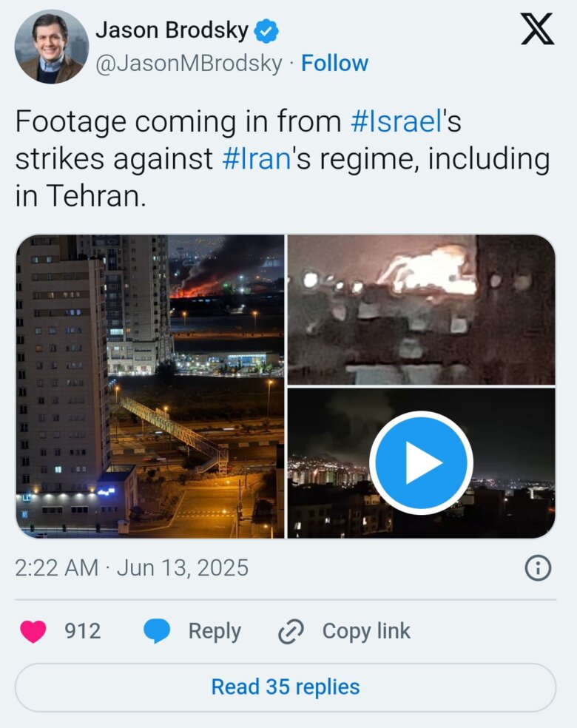
Task: Open the #Israel hashtag
Action: tap(397, 121)
